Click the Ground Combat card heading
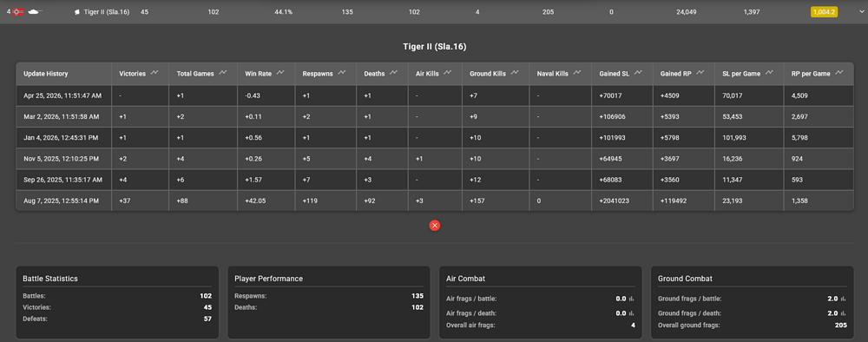 [685, 279]
